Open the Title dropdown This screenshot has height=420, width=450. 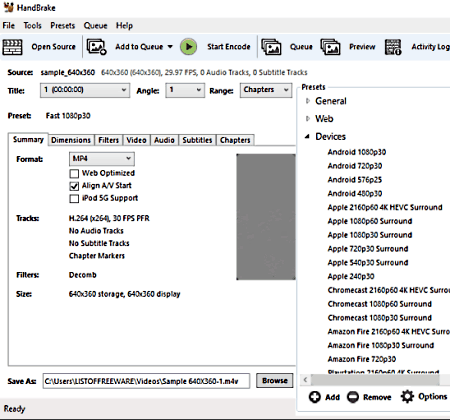click(85, 90)
